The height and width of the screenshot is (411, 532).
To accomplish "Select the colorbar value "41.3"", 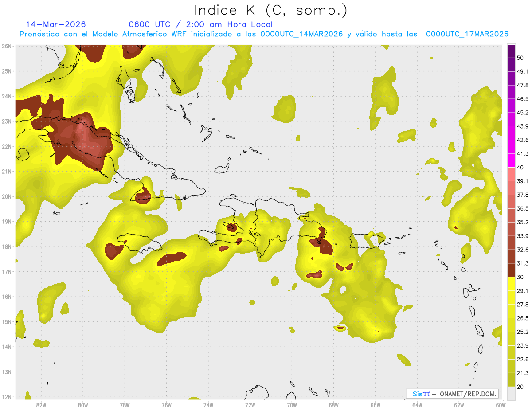I will pyautogui.click(x=523, y=154).
